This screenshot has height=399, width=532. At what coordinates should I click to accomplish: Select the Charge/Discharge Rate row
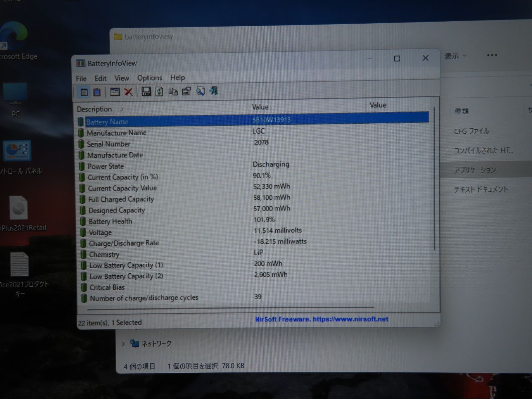(x=254, y=242)
